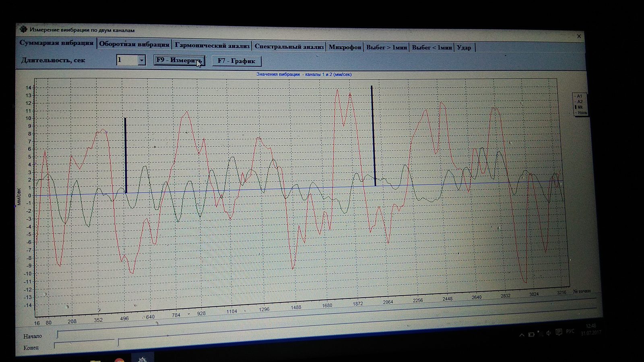The height and width of the screenshot is (362, 644).
Task: Click the tall dark marker near 1872
Action: 373,136
